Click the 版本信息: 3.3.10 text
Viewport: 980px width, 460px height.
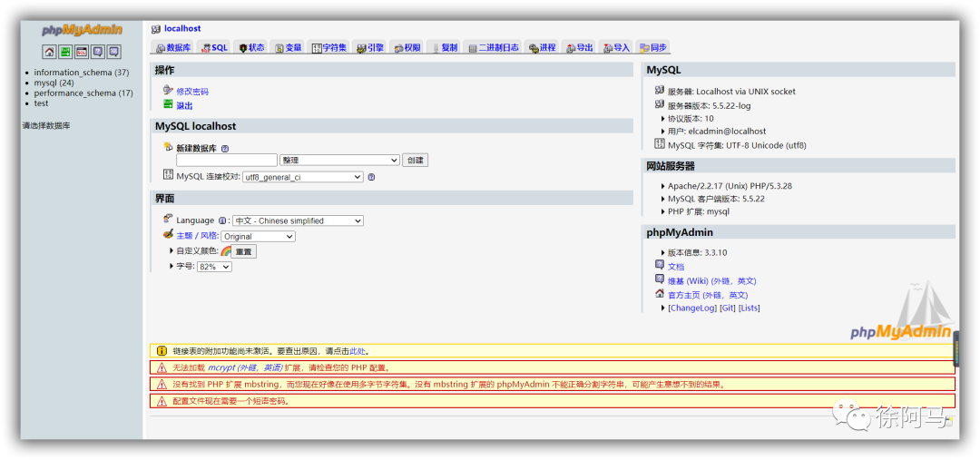click(x=697, y=252)
